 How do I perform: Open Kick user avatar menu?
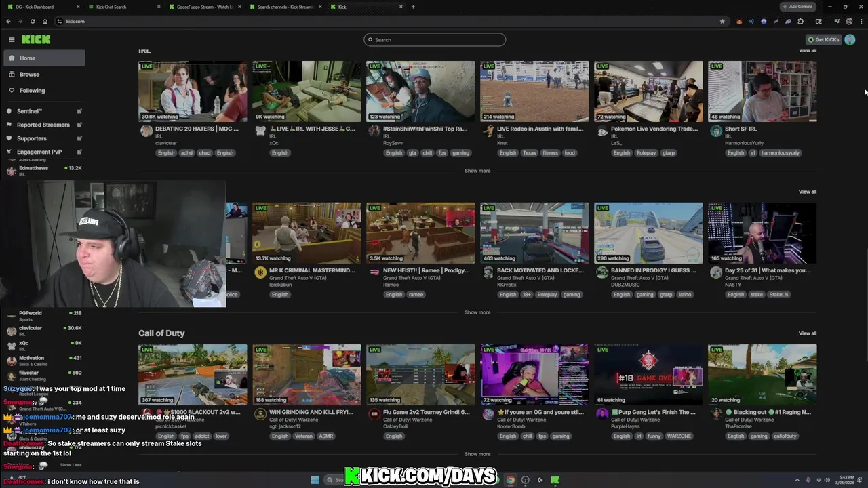tap(850, 39)
